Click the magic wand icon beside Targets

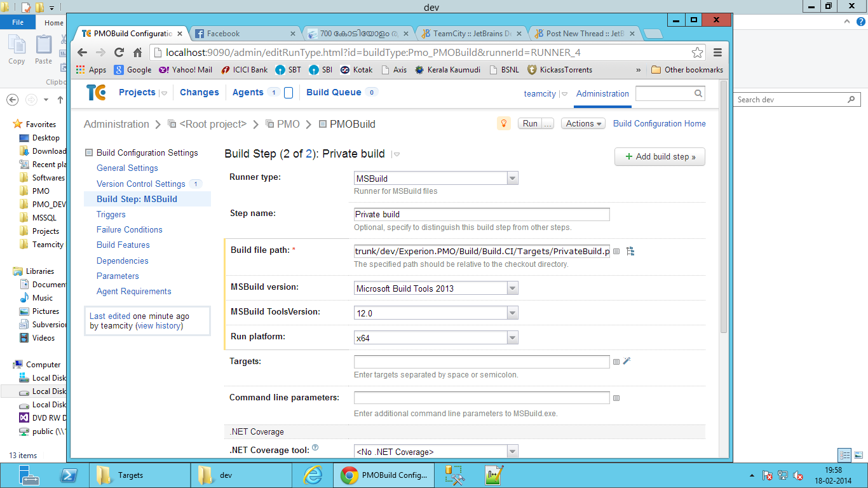point(627,361)
